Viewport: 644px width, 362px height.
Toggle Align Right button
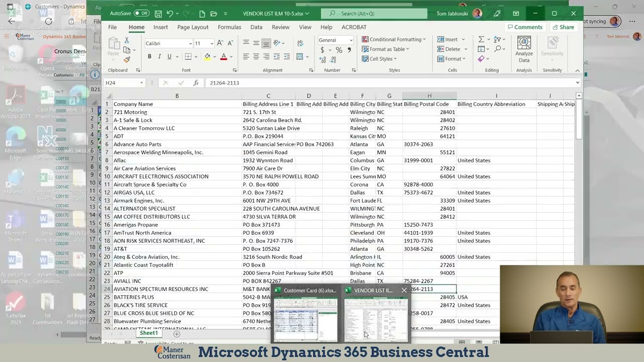[266, 57]
